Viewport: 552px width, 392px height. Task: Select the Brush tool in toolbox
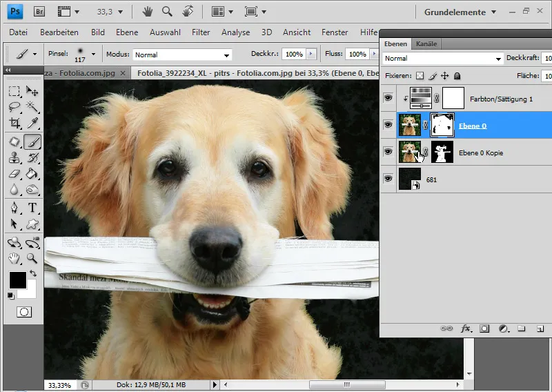pyautogui.click(x=32, y=142)
